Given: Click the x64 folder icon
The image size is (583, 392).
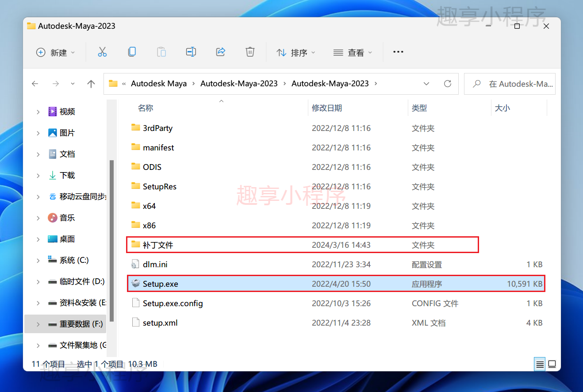Looking at the screenshot, I should [136, 206].
